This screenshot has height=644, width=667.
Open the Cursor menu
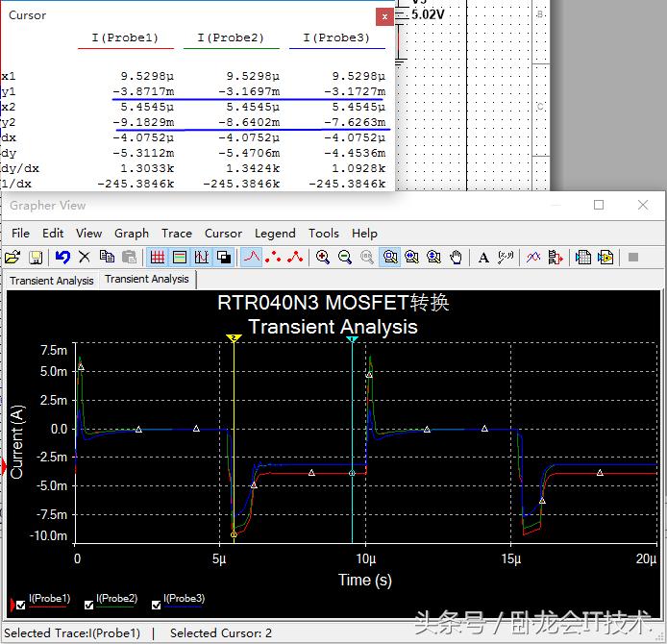coord(223,233)
